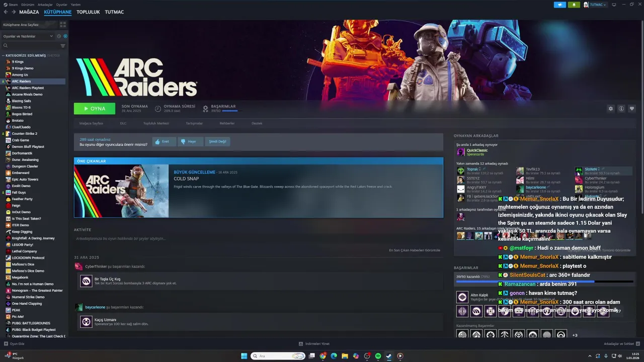Image resolution: width=644 pixels, height=362 pixels.
Task: Open Kaçış Uzmanı achievement icon
Action: 86,322
